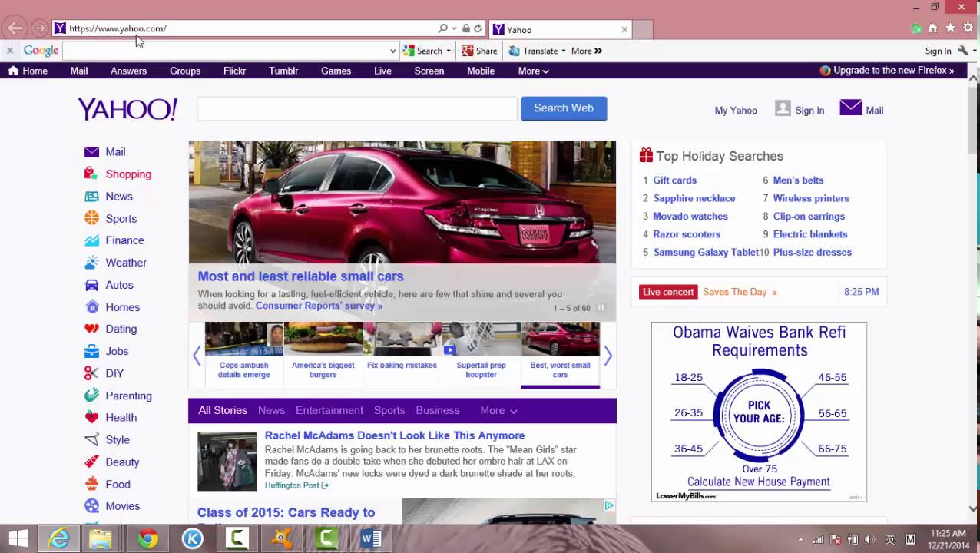Switch to the Business stories tab

click(438, 410)
